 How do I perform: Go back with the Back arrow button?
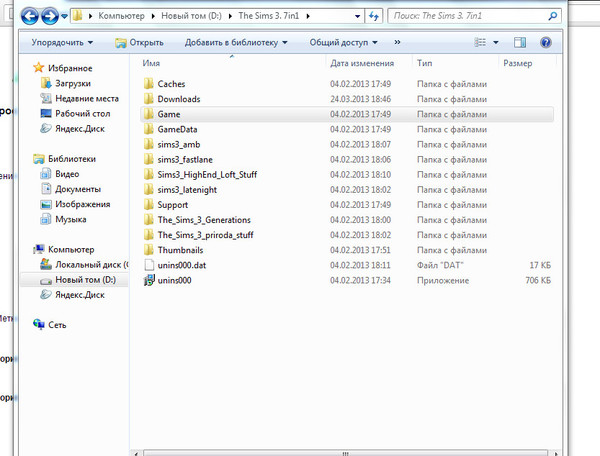pyautogui.click(x=29, y=16)
